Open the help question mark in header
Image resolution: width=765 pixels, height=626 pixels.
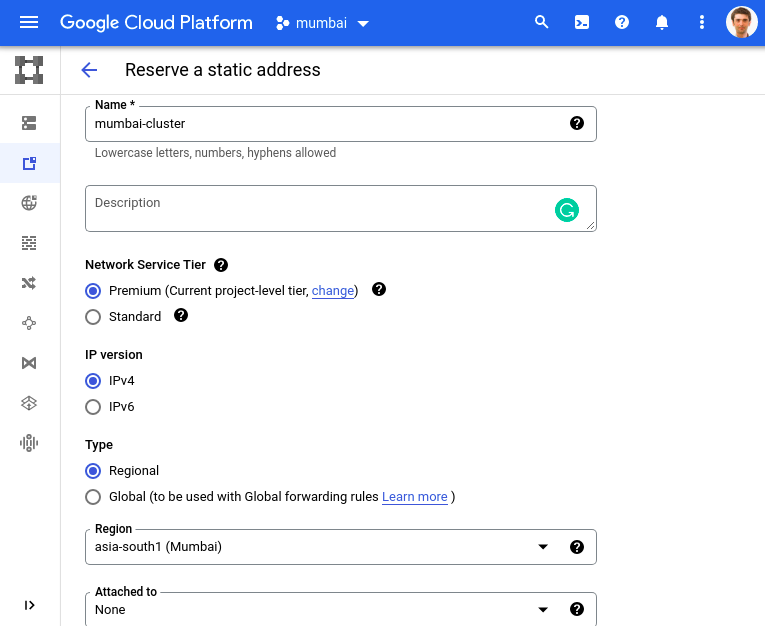pos(622,22)
